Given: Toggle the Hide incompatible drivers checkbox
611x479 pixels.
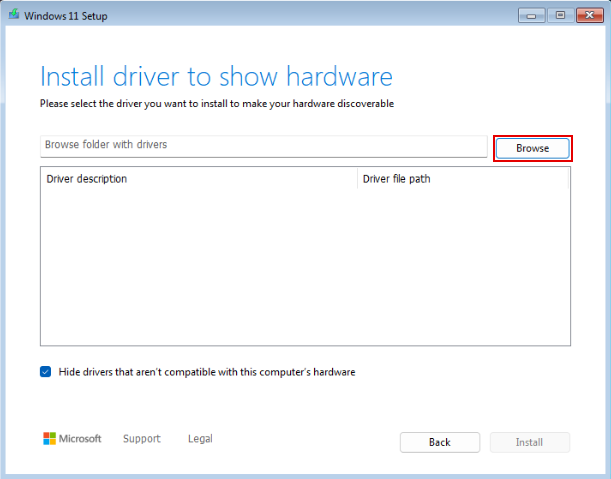Looking at the screenshot, I should (x=46, y=372).
